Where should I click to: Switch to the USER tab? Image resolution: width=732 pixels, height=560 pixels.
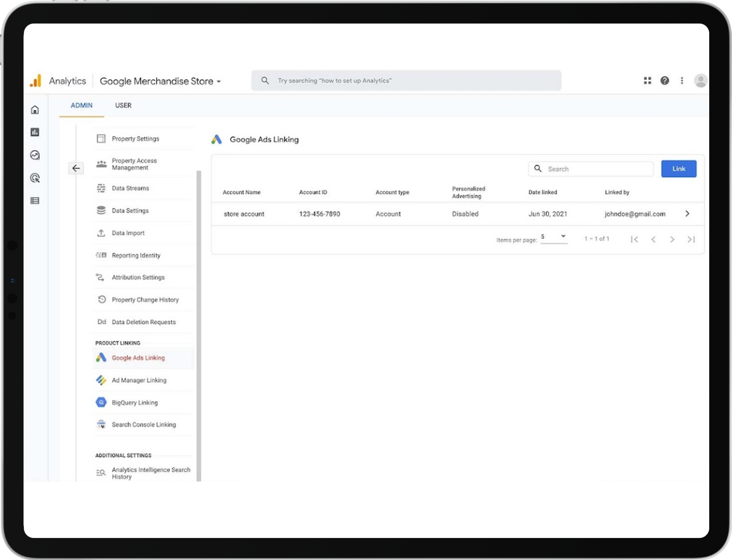[x=123, y=105]
